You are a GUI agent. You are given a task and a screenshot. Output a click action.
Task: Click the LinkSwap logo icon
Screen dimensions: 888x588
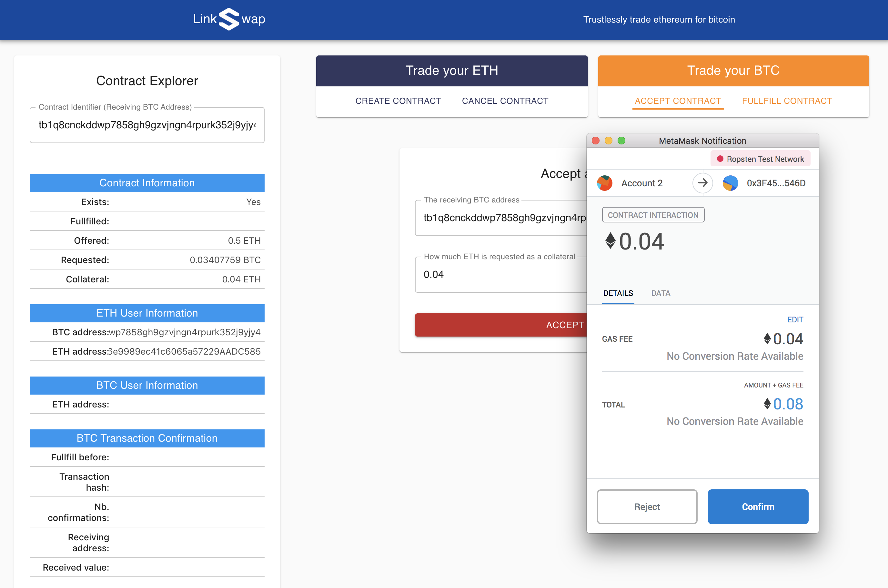(228, 19)
